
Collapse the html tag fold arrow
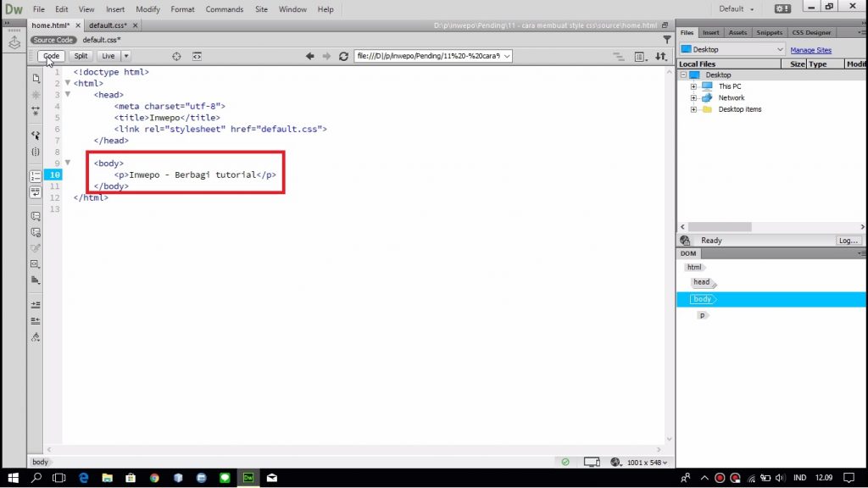pyautogui.click(x=68, y=83)
